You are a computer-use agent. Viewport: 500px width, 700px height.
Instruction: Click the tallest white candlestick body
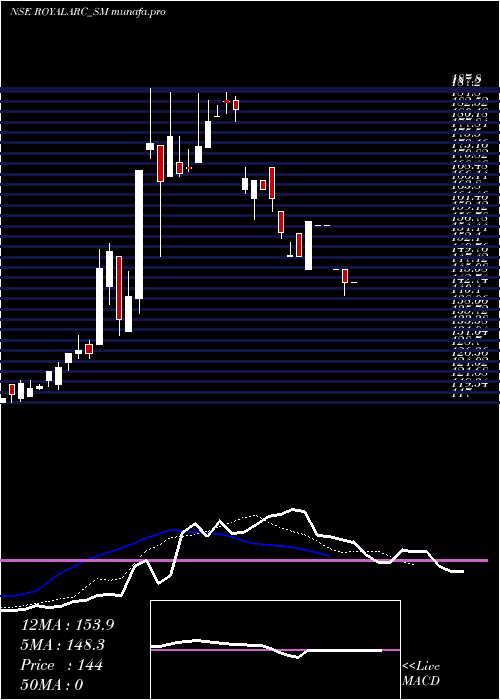139,234
